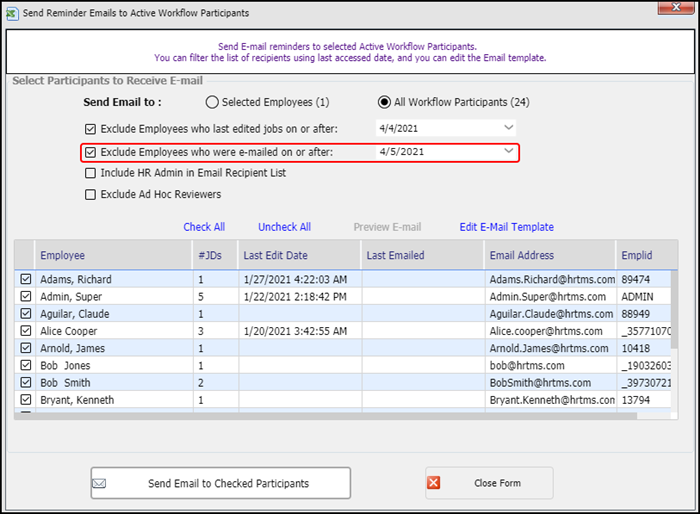Toggle 'Exclude Employees who were e-mailed' checkbox
The image size is (700, 514).
click(x=91, y=152)
